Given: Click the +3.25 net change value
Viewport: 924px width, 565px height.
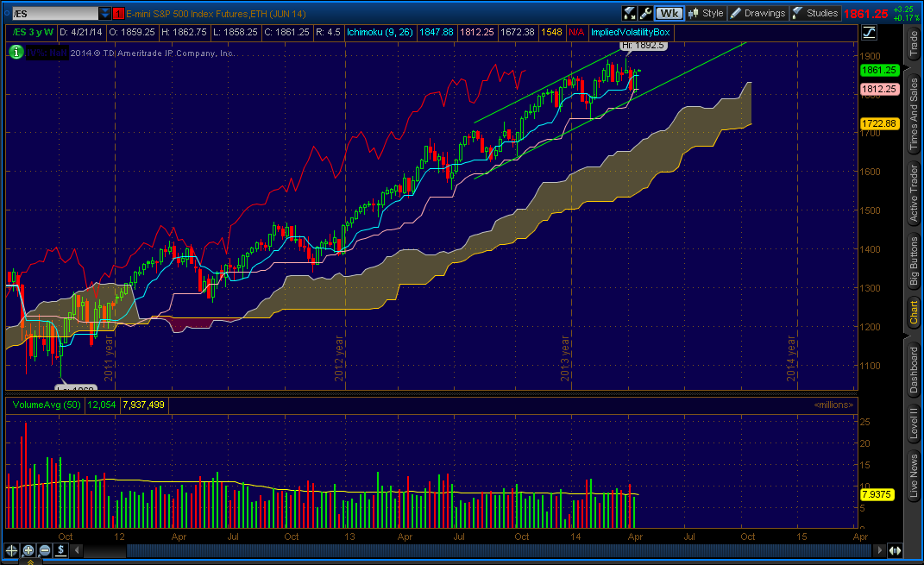Looking at the screenshot, I should point(903,9).
